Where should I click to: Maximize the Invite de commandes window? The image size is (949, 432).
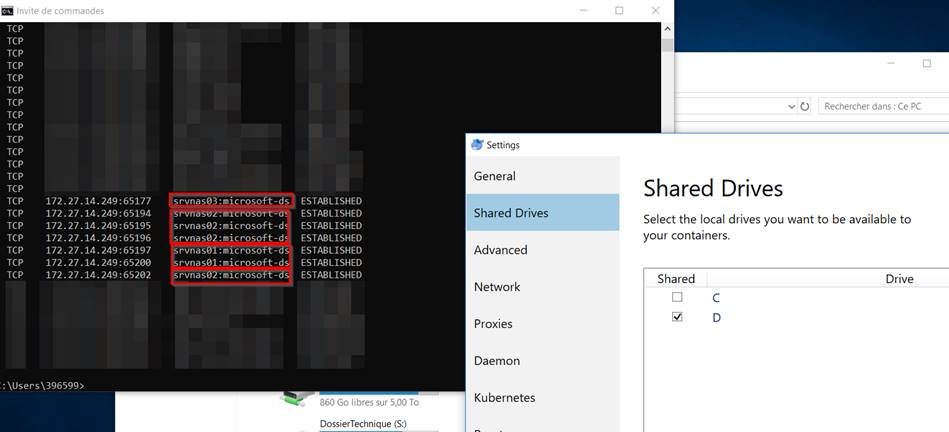(619, 10)
